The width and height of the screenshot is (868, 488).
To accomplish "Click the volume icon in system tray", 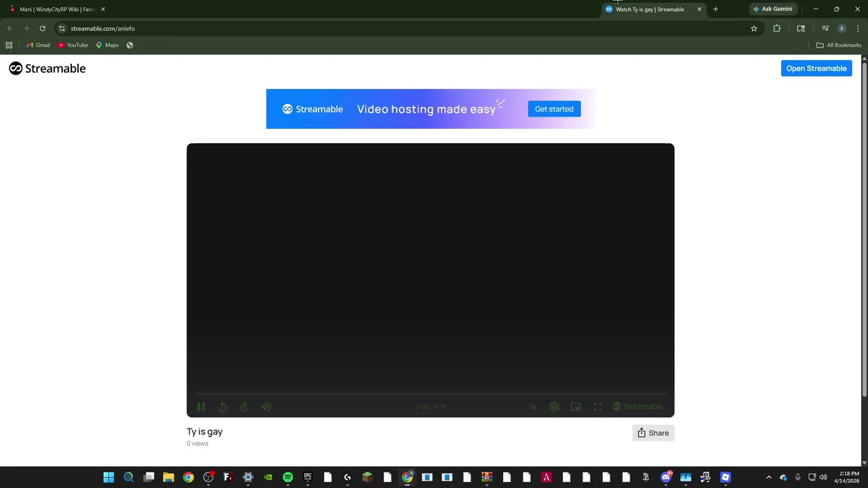I will pos(823,477).
